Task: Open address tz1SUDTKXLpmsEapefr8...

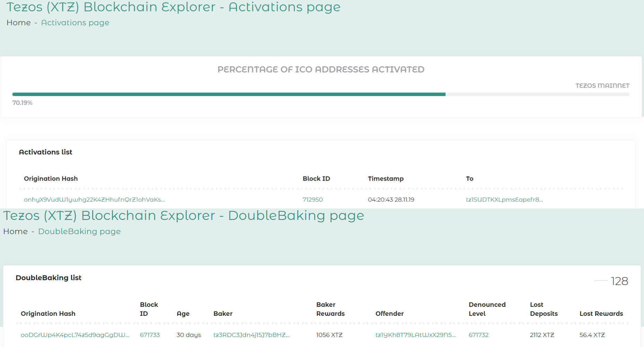Action: pyautogui.click(x=504, y=199)
